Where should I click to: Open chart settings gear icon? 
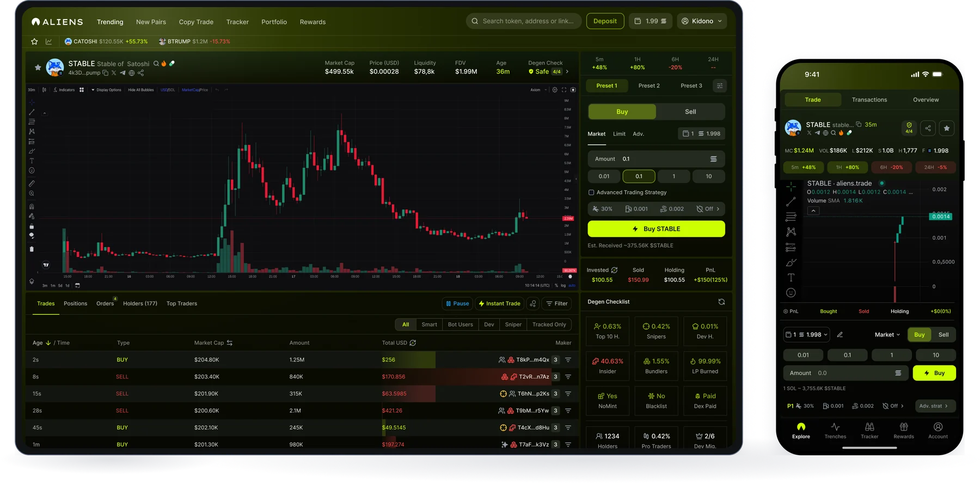click(x=555, y=90)
